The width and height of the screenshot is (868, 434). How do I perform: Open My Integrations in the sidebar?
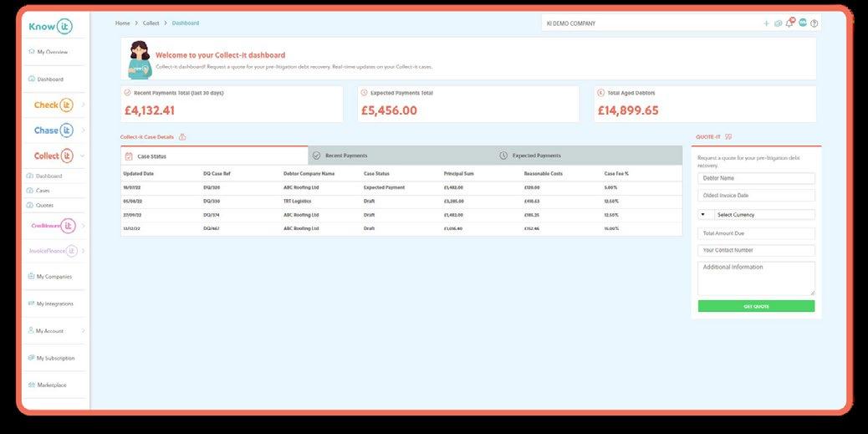point(51,304)
